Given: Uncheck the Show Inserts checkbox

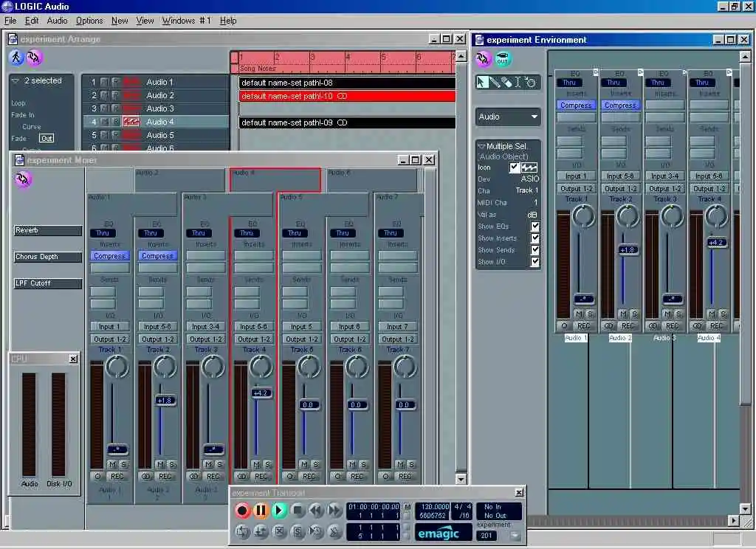Looking at the screenshot, I should pos(535,238).
